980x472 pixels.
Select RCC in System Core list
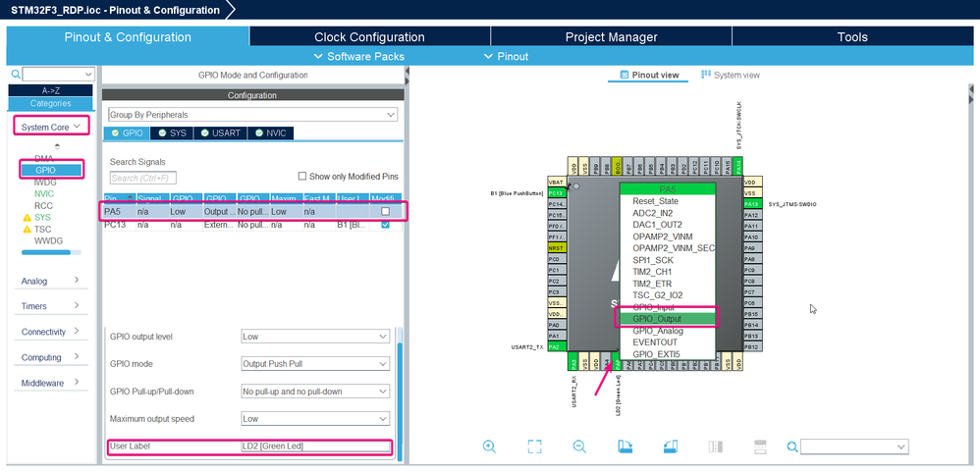pyautogui.click(x=43, y=205)
